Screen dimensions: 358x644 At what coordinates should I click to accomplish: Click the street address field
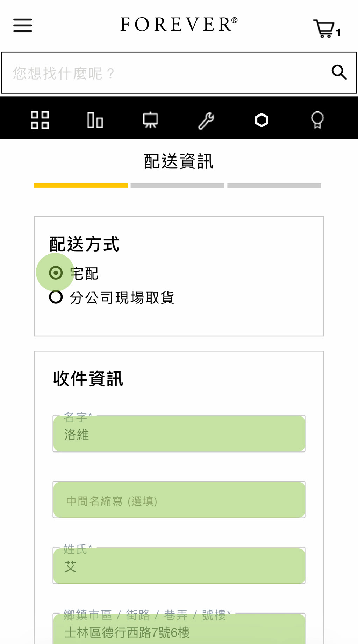179,631
